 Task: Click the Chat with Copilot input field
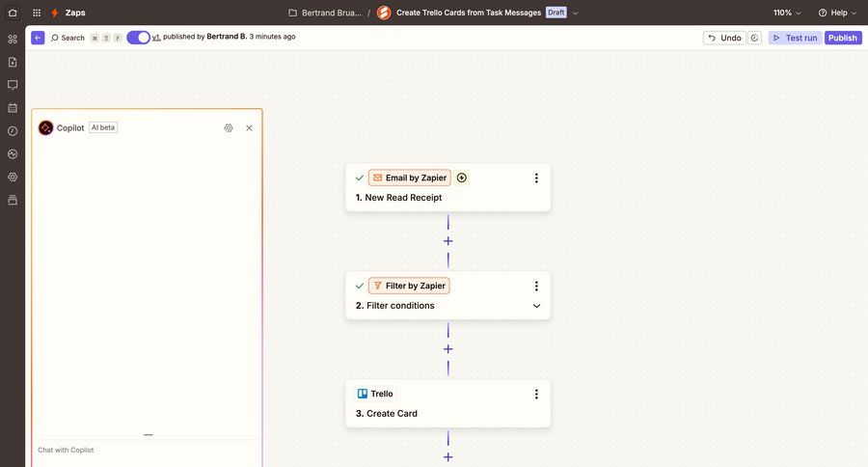click(147, 451)
